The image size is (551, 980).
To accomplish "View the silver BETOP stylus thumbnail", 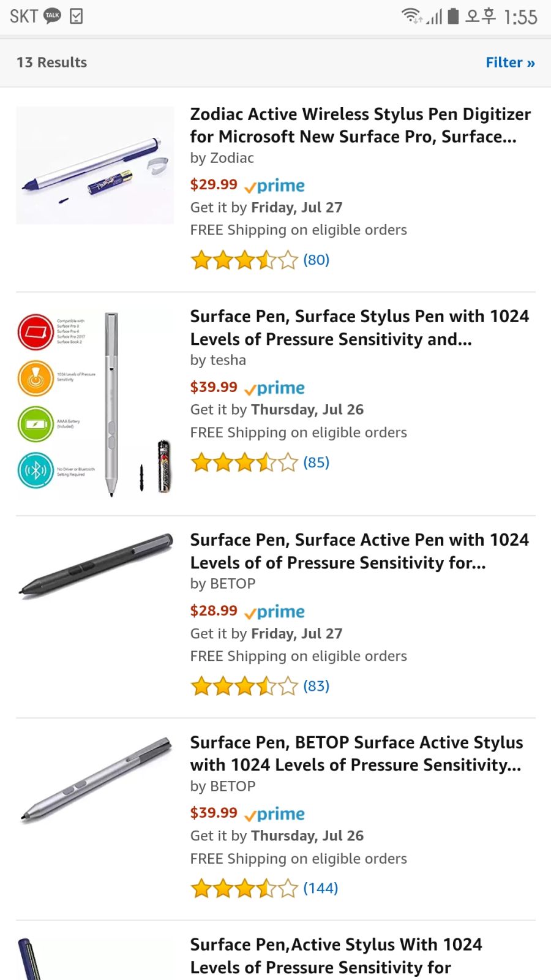I will pyautogui.click(x=95, y=779).
